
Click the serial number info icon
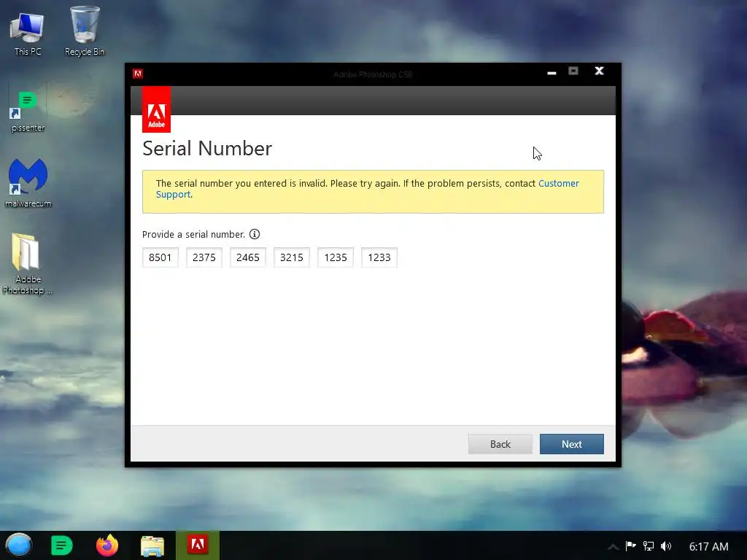(255, 234)
